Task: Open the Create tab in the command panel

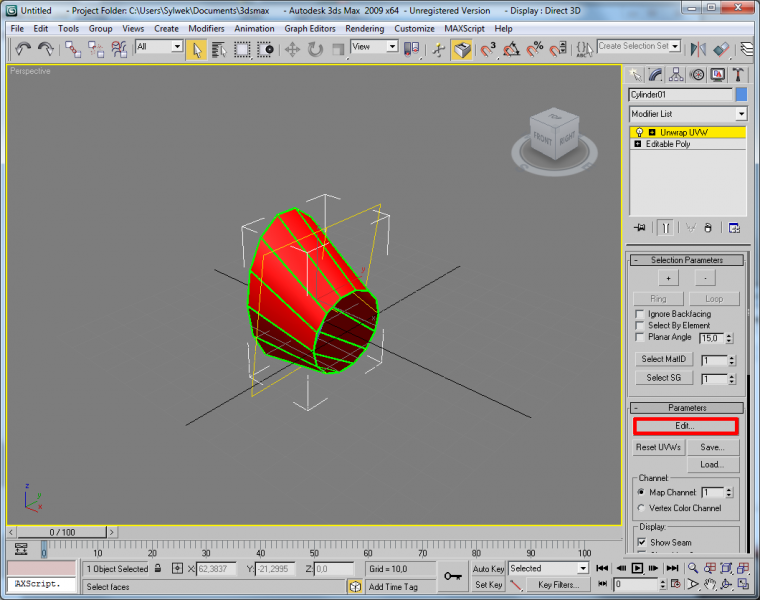Action: click(635, 75)
